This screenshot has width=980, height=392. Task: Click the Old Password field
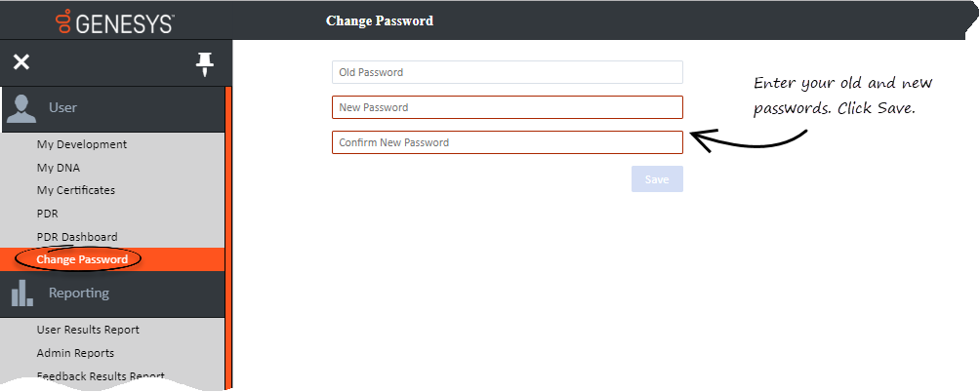click(x=507, y=72)
